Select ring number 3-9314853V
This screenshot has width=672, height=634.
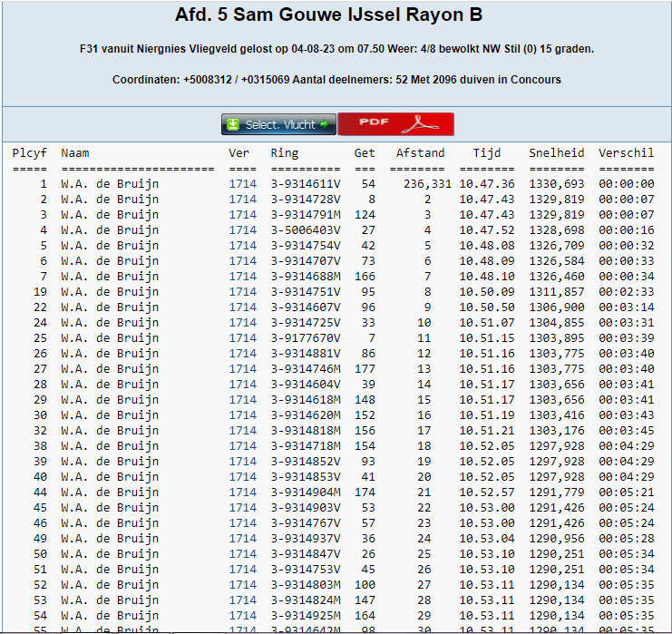306,477
